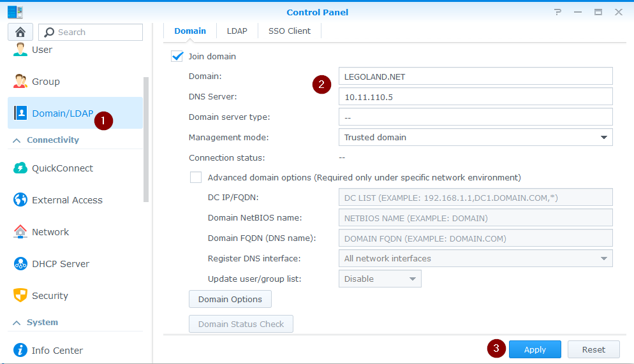Open Info Center icon
Viewport: 634px width, 364px height.
point(20,351)
